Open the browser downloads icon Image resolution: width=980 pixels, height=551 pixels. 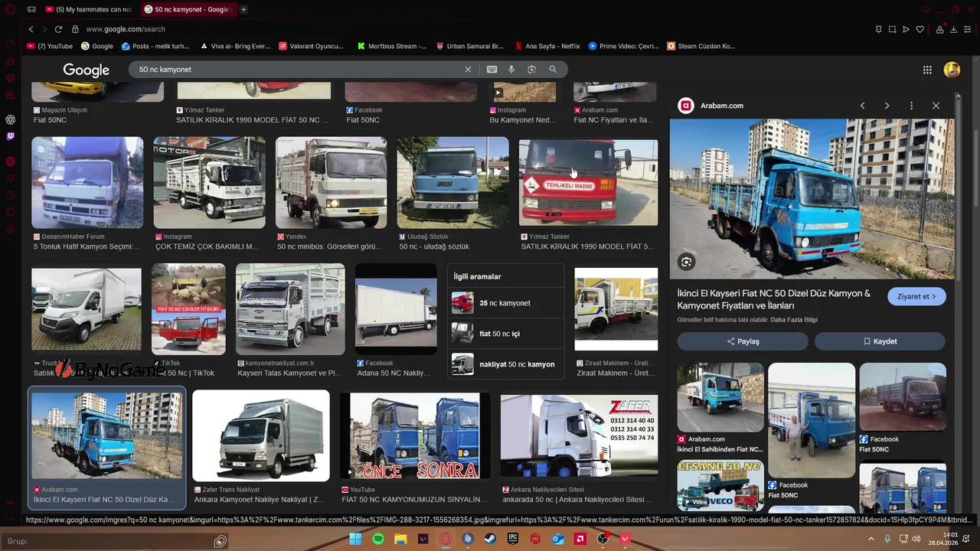[953, 29]
